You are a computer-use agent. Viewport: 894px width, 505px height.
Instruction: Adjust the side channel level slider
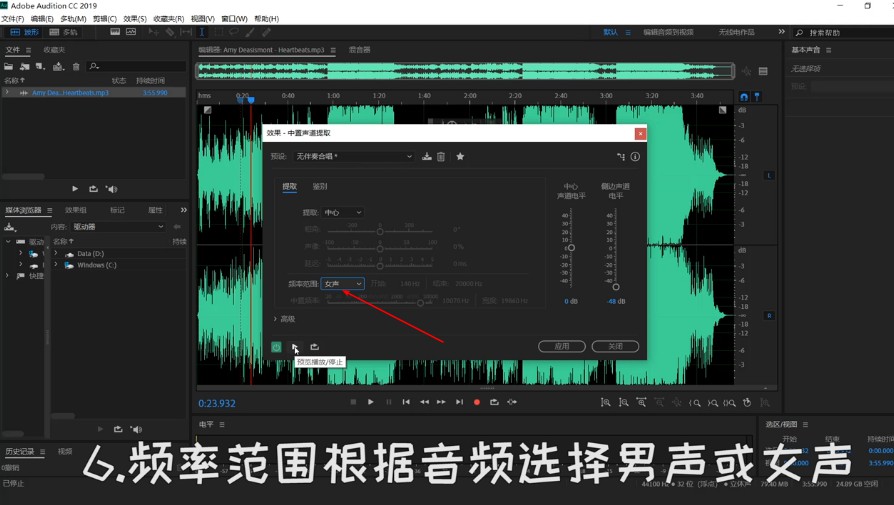point(616,287)
